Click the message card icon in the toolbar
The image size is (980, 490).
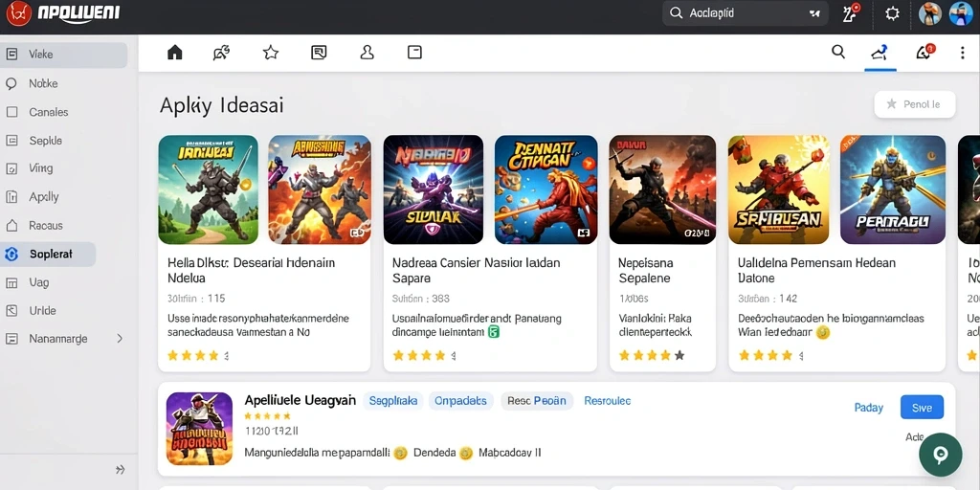(319, 53)
